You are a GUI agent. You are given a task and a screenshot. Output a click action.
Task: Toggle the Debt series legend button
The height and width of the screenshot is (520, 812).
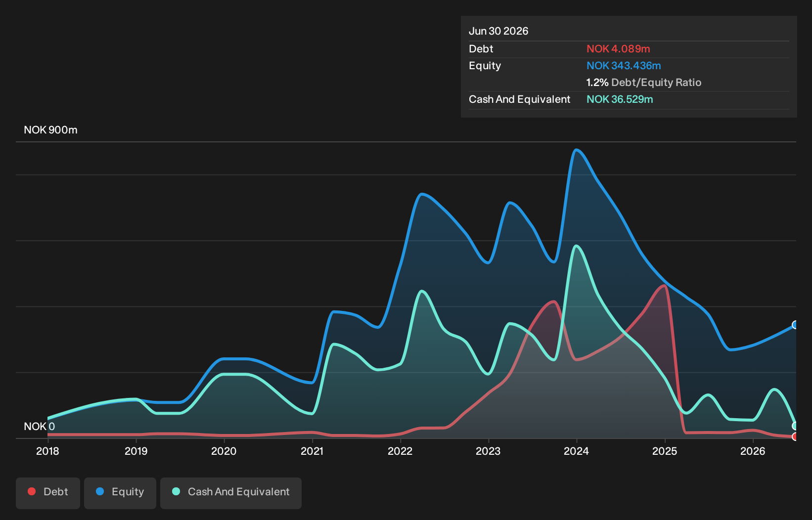tap(48, 493)
